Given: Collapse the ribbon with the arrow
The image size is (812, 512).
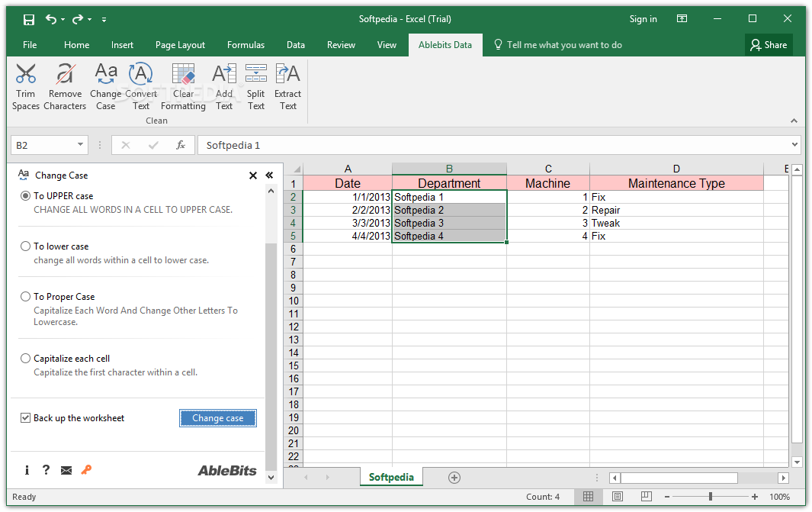Looking at the screenshot, I should click(x=794, y=121).
